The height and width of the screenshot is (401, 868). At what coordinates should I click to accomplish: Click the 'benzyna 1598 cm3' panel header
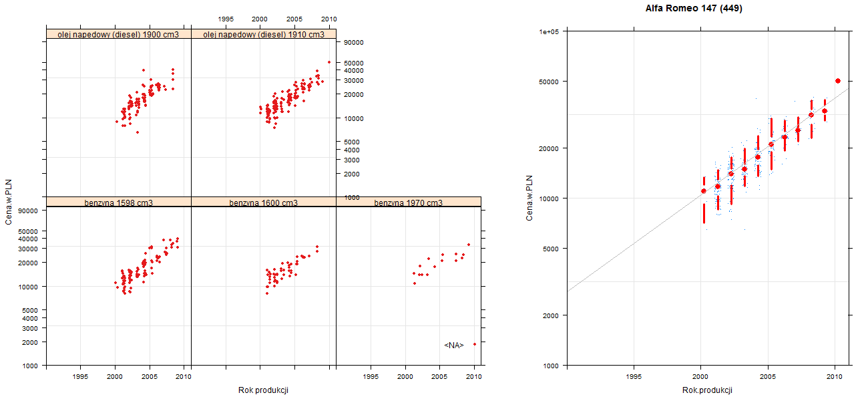pyautogui.click(x=119, y=202)
